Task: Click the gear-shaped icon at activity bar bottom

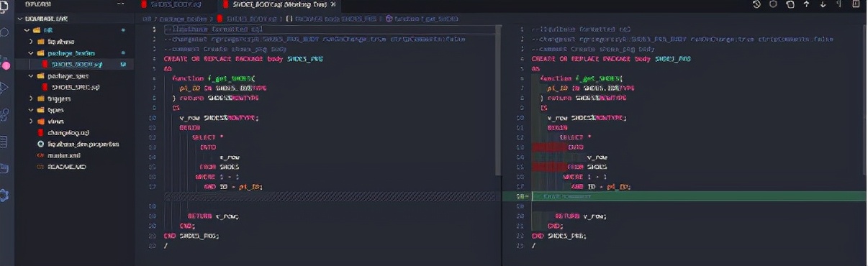Action: pos(4,195)
